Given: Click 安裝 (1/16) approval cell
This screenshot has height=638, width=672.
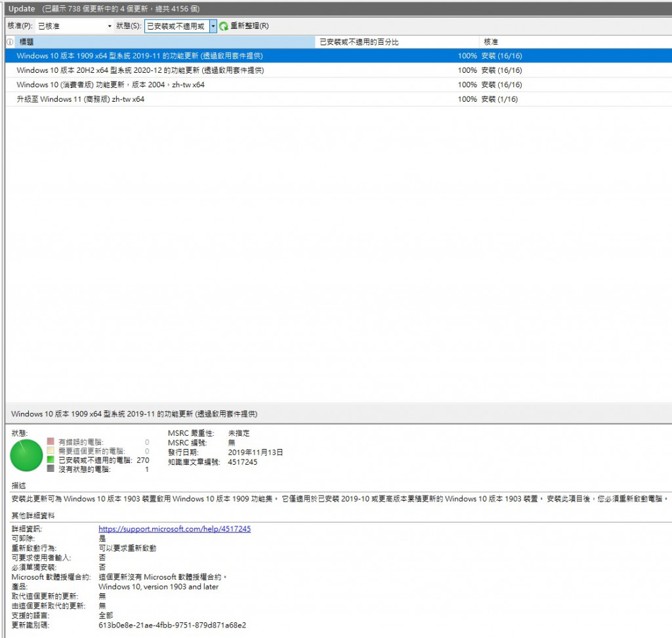Looking at the screenshot, I should (x=499, y=99).
